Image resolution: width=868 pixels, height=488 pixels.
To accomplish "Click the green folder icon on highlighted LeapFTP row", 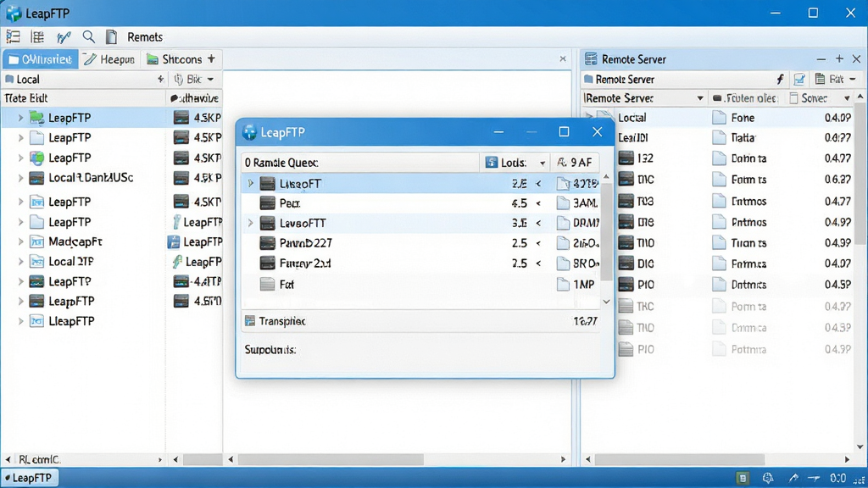I will (36, 117).
